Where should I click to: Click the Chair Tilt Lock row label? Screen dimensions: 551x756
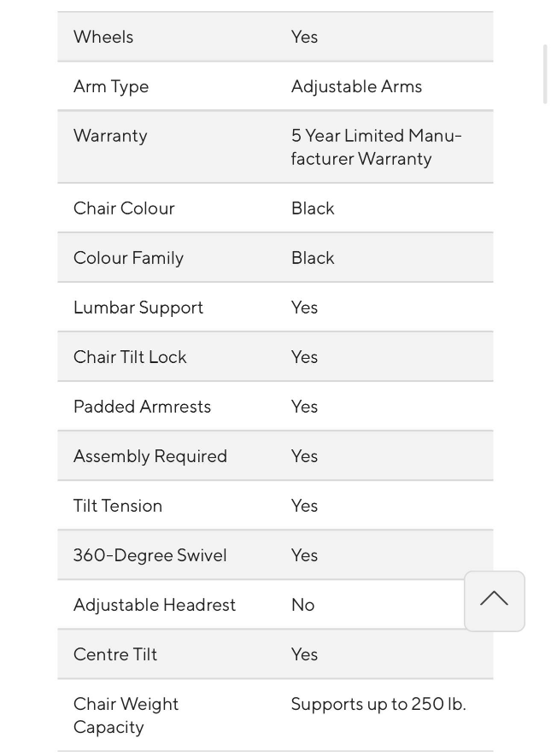(x=130, y=357)
